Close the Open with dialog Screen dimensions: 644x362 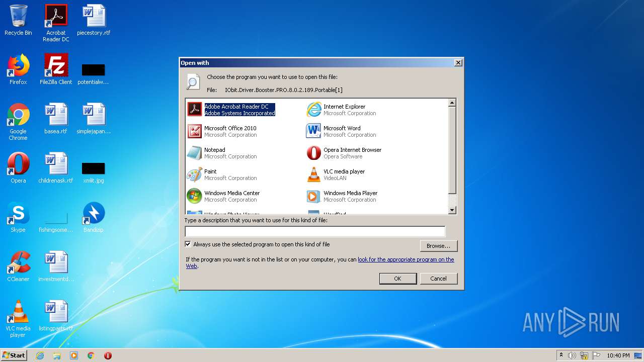458,63
